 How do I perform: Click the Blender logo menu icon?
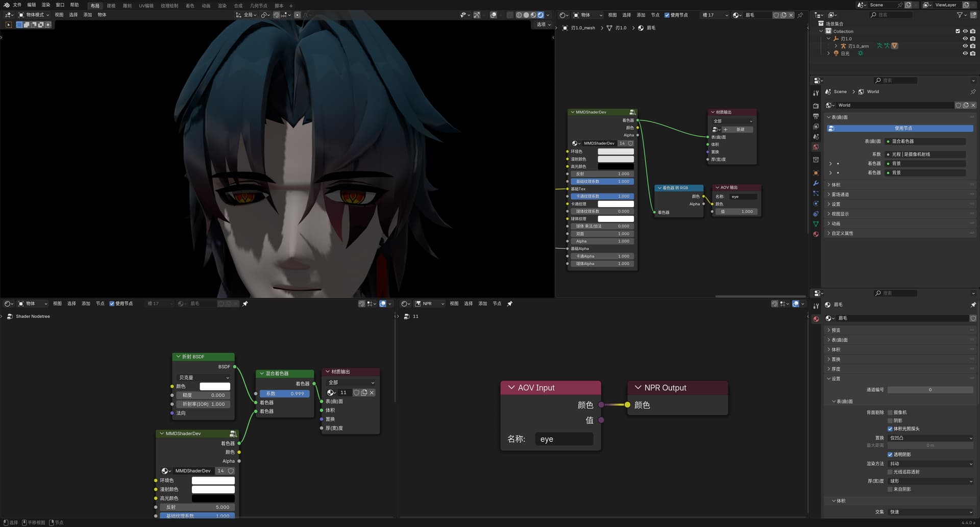point(7,5)
